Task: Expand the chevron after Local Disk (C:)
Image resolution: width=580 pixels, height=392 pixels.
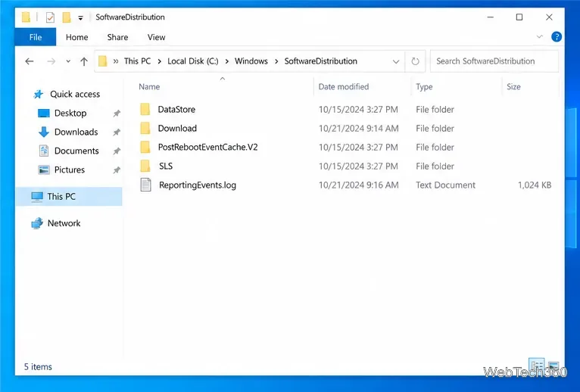Action: 226,61
